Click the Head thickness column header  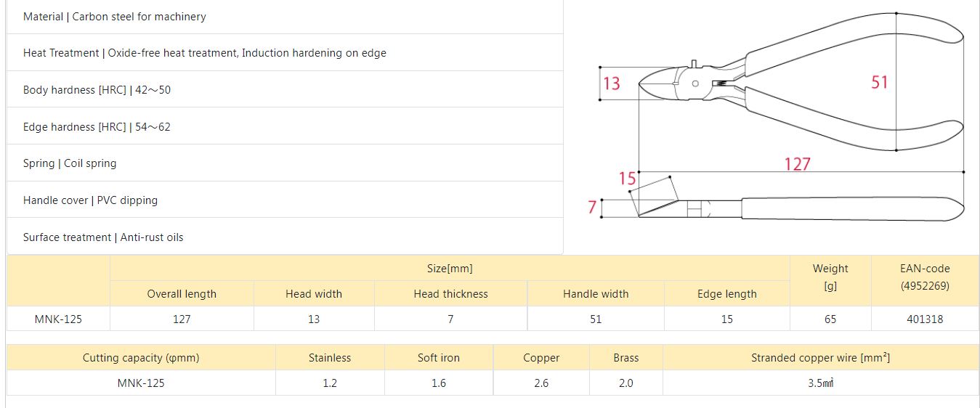coord(450,294)
